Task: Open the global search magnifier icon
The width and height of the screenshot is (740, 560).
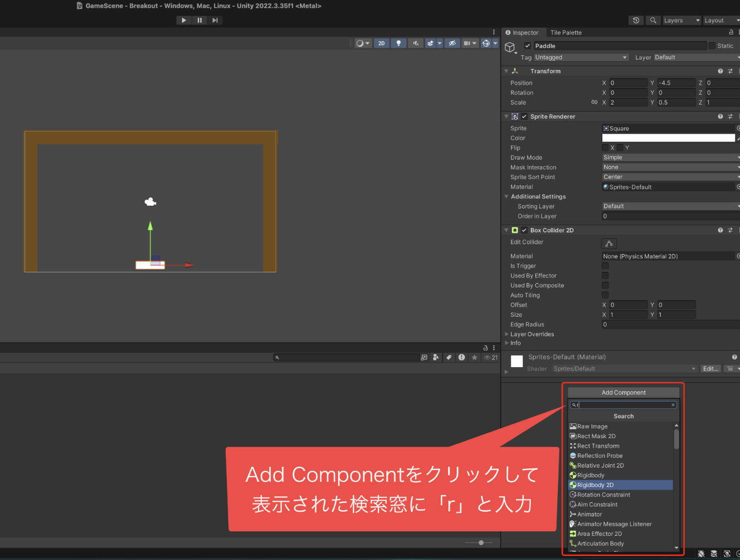Action: point(653,20)
